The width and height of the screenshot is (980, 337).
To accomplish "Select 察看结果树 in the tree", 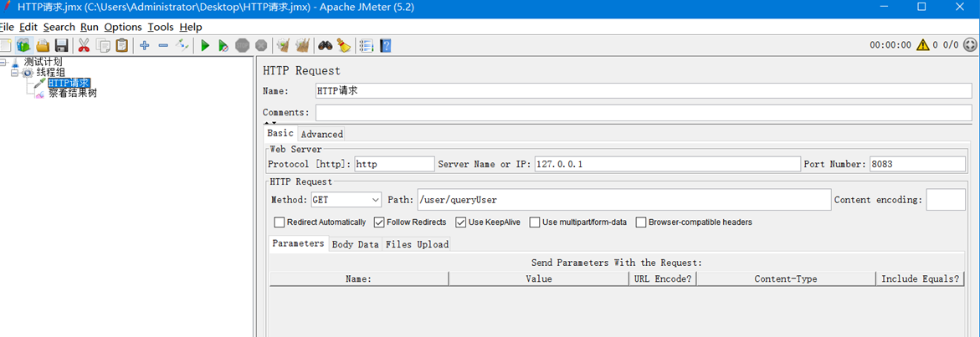I will coord(73,94).
